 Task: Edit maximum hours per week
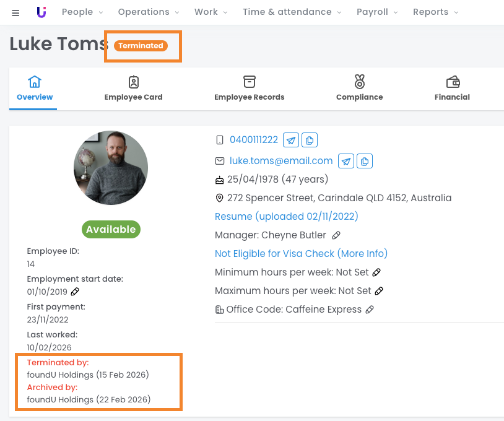click(x=379, y=291)
